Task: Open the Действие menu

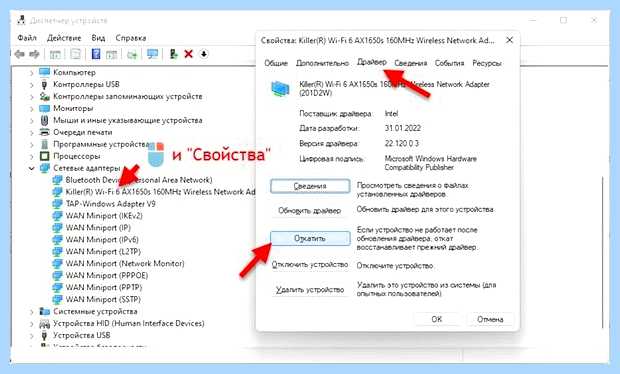Action: (64, 38)
